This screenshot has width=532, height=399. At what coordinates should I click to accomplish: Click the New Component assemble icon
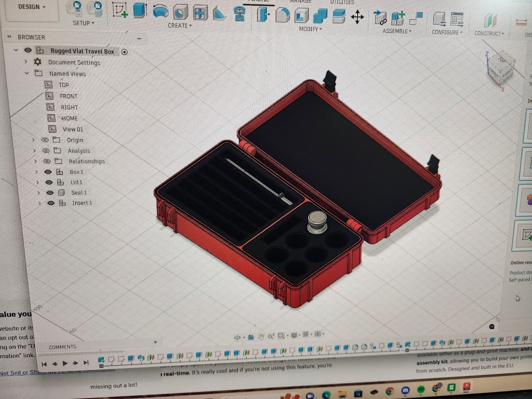click(397, 18)
